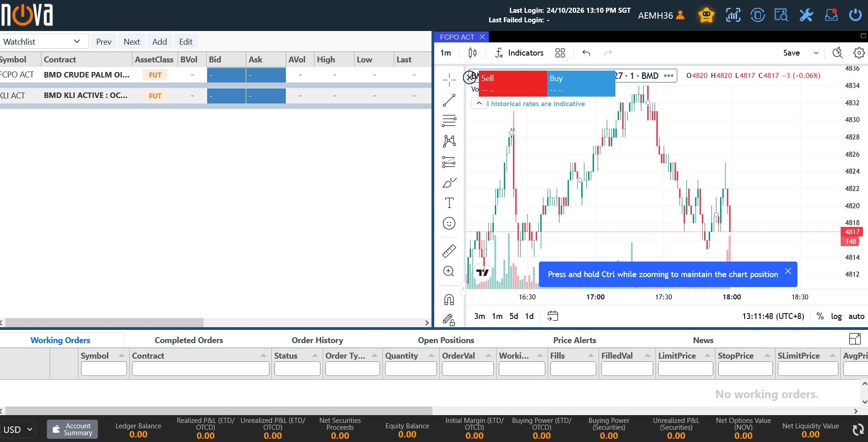Toggle log scale on chart

tap(836, 316)
